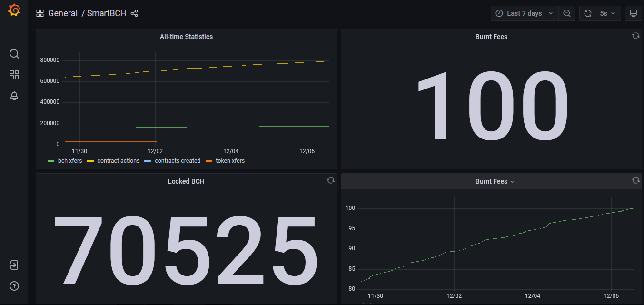The image size is (644, 305).
Task: Open the search dashboards magnifier icon
Action: pyautogui.click(x=14, y=54)
